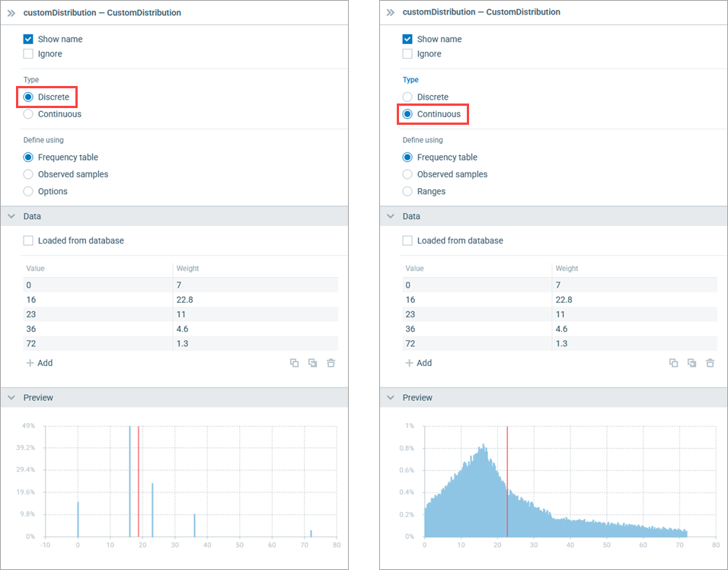Click the trash delete icon in the Discrete panel
This screenshot has height=570, width=728.
pos(330,363)
